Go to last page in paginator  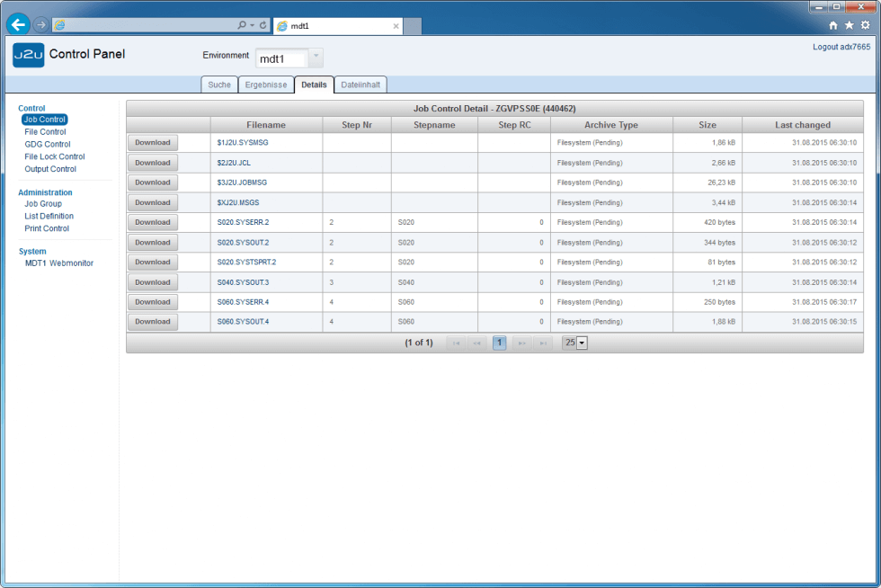tap(543, 343)
